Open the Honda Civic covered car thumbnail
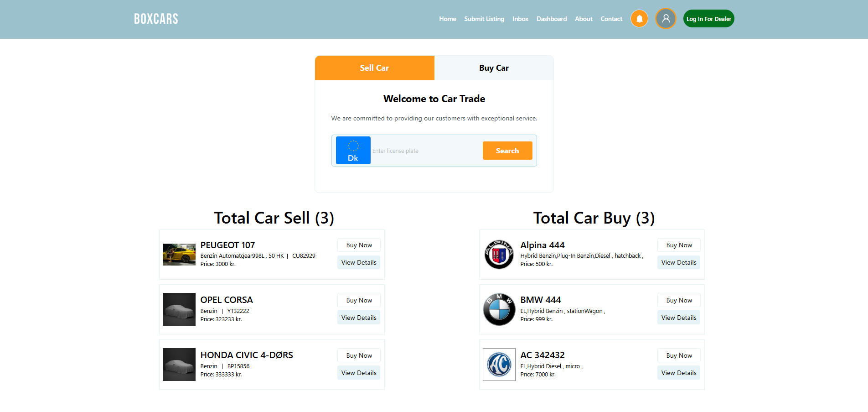The height and width of the screenshot is (412, 868). click(179, 365)
